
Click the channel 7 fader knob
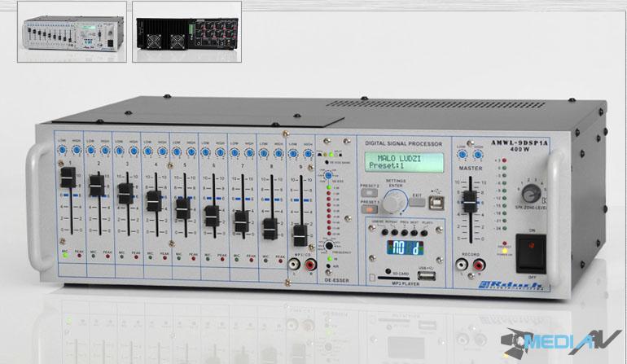(242, 222)
